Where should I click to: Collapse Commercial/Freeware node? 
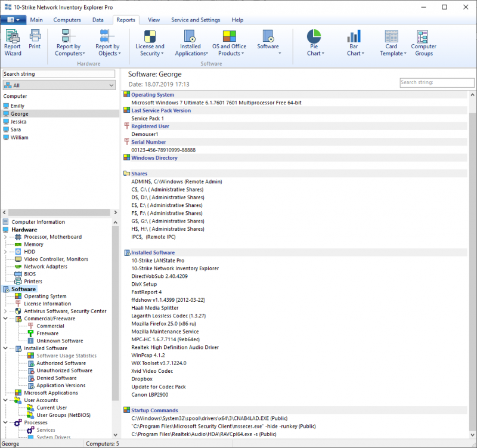5,319
